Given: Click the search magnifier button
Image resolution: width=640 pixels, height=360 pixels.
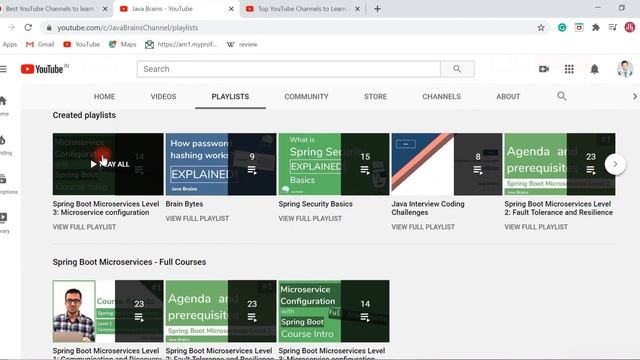Looking at the screenshot, I should pos(457,69).
